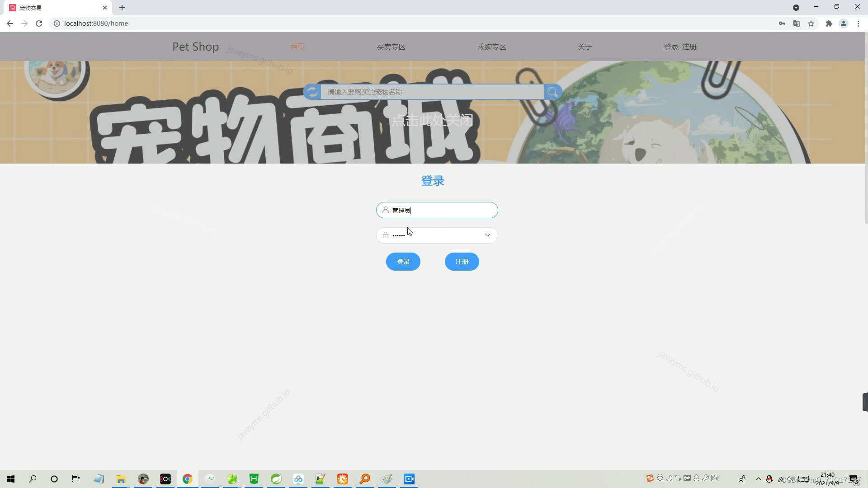The height and width of the screenshot is (488, 868).
Task: Click the lock icon in password field
Action: pyautogui.click(x=385, y=235)
